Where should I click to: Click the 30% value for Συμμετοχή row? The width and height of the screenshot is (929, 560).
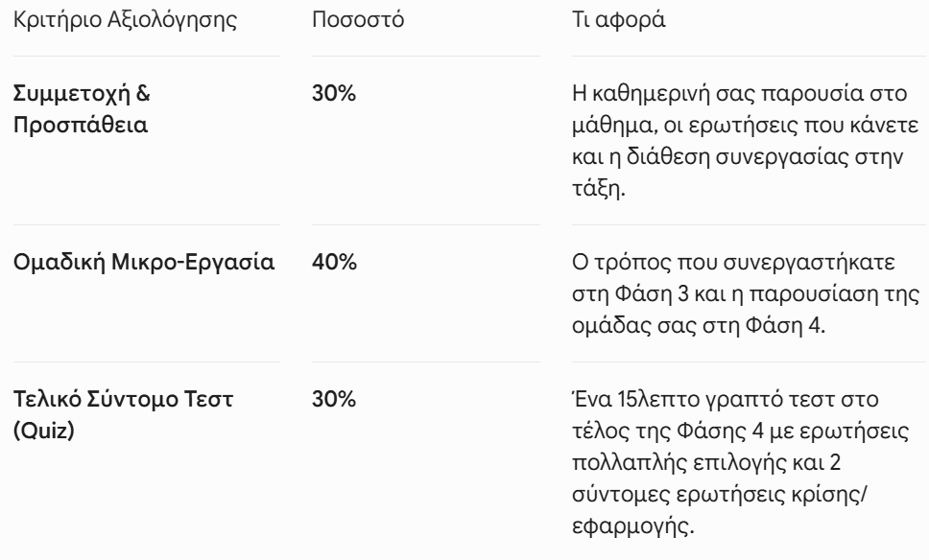tap(334, 94)
